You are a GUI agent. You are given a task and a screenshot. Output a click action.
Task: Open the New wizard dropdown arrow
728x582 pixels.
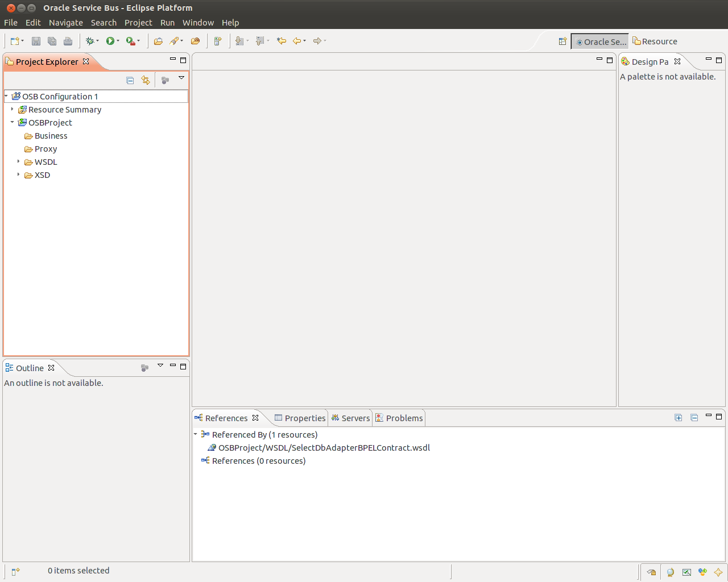(23, 41)
